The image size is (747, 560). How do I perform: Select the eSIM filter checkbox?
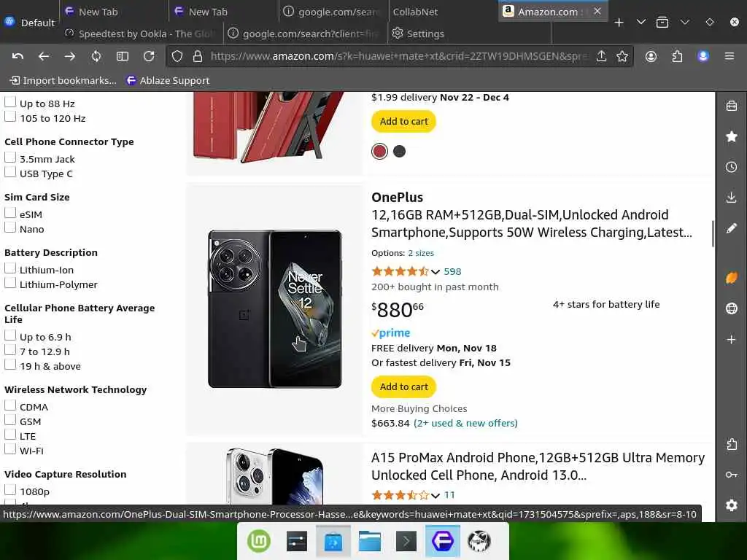coord(10,213)
